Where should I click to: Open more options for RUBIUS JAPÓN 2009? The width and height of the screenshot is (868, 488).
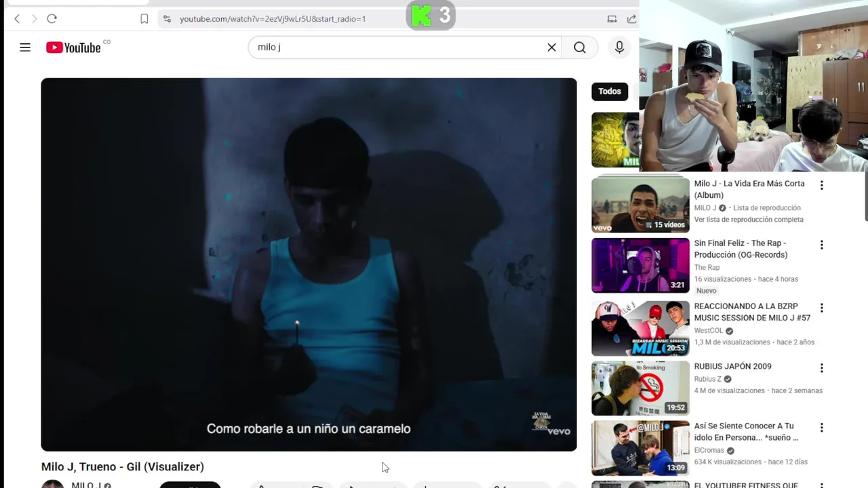(821, 368)
